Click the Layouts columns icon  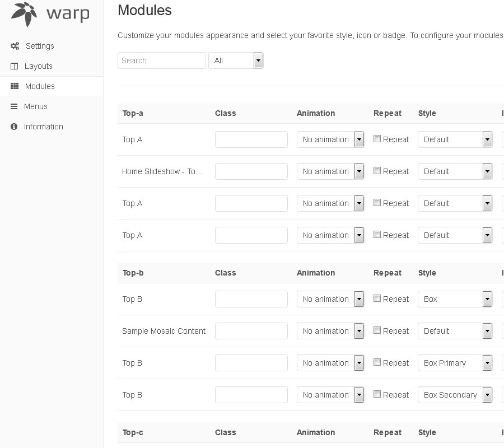pyautogui.click(x=15, y=66)
